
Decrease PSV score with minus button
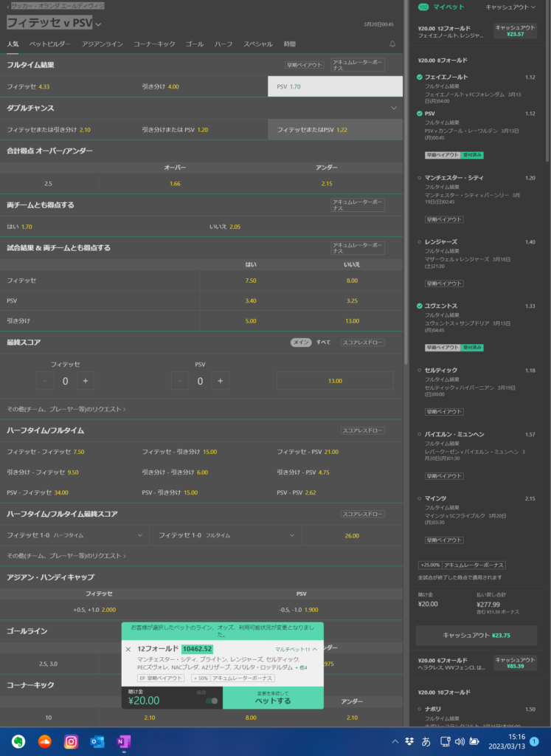pyautogui.click(x=180, y=381)
